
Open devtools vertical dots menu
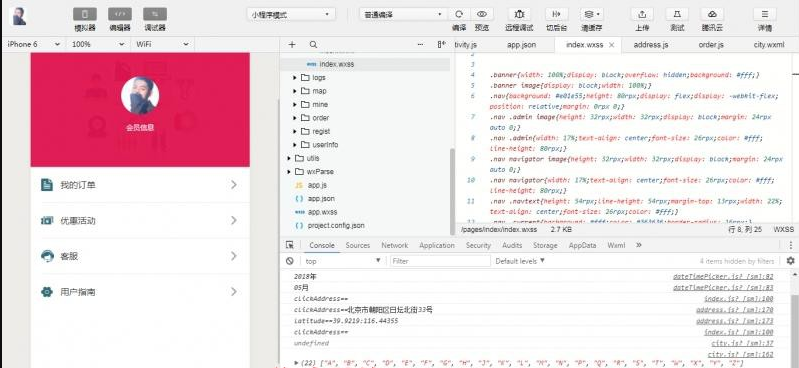coord(790,245)
